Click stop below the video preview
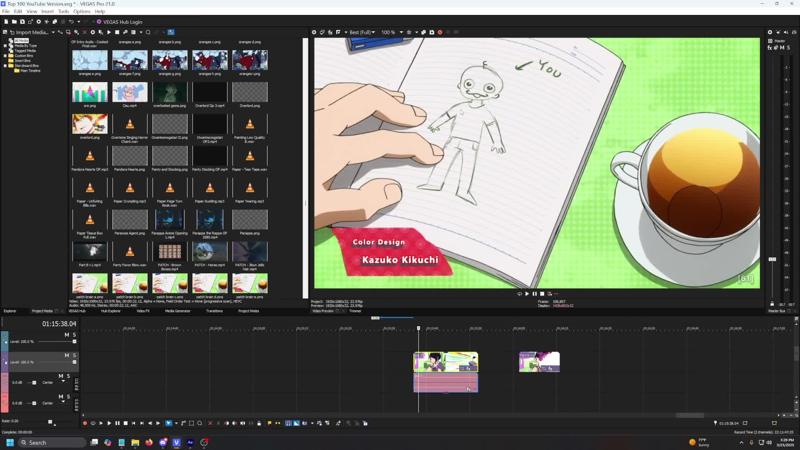This screenshot has height=450, width=800. click(542, 294)
